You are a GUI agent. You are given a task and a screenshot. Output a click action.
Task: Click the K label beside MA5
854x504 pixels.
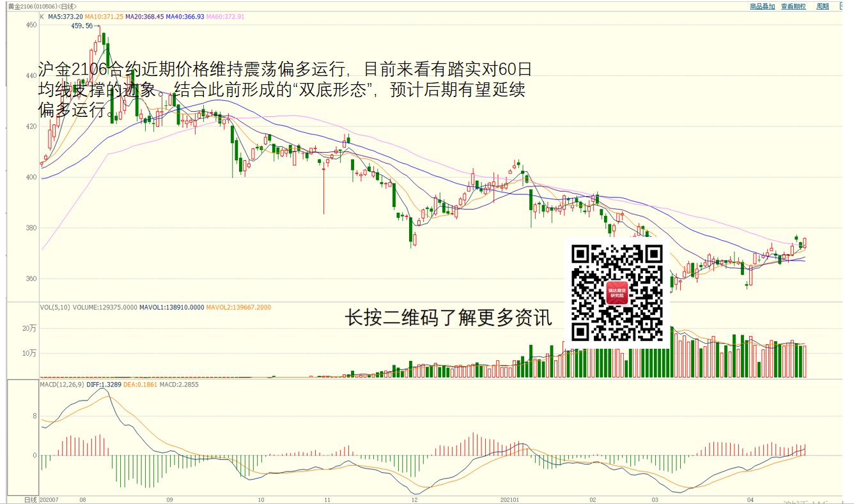42,17
